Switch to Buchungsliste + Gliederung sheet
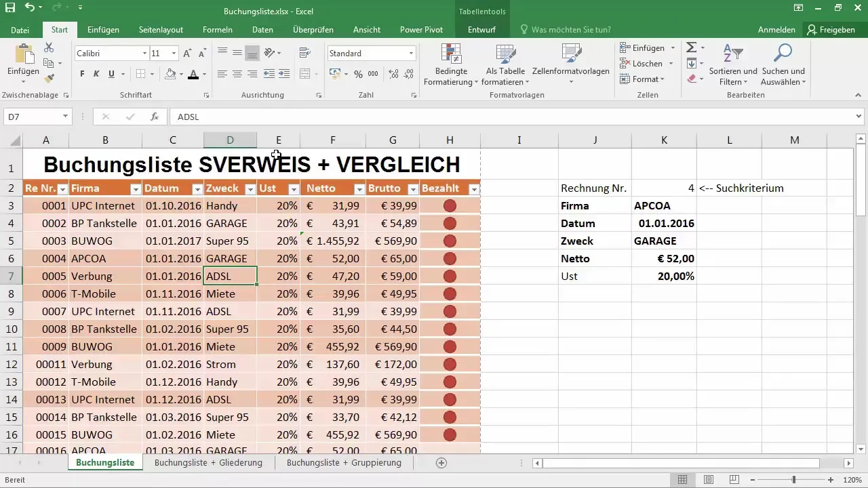 click(x=208, y=463)
